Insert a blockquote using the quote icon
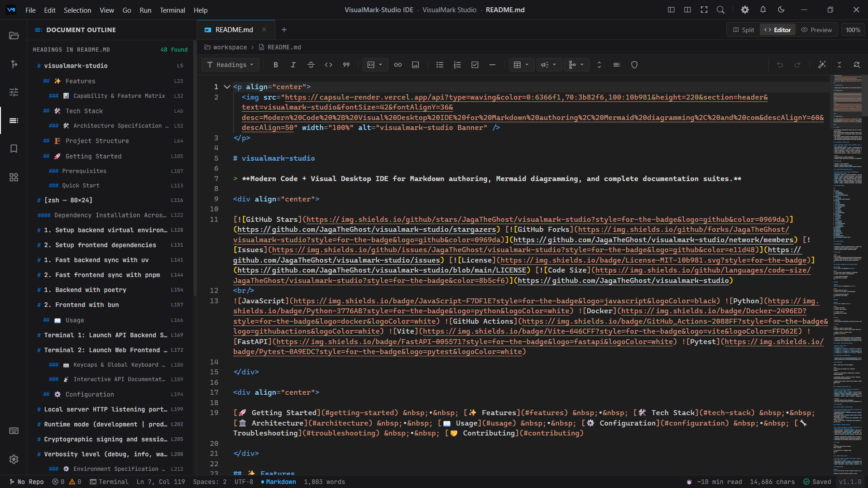Viewport: 868px width, 488px height. 346,65
